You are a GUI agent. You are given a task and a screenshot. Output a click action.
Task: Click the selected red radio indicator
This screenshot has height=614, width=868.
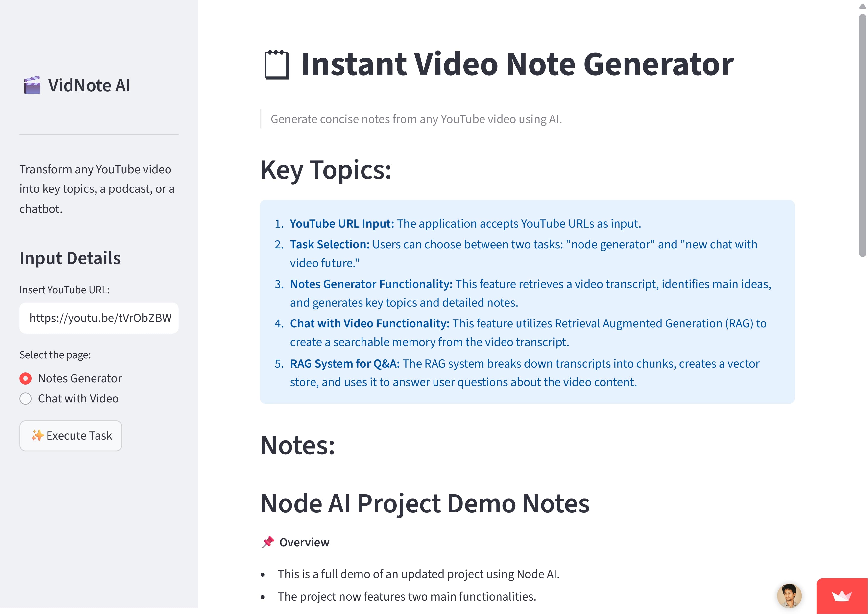pos(25,378)
